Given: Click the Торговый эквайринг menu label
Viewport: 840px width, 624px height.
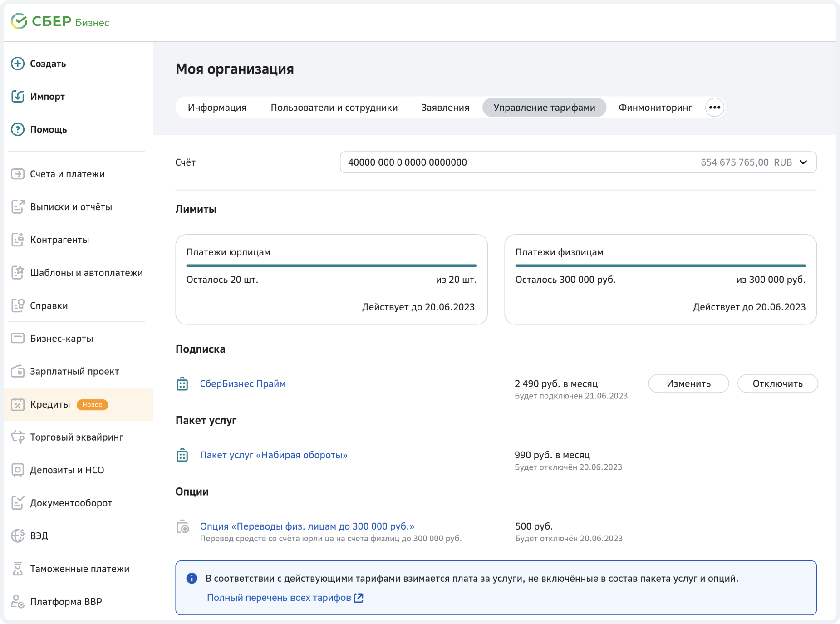Looking at the screenshot, I should [x=77, y=437].
